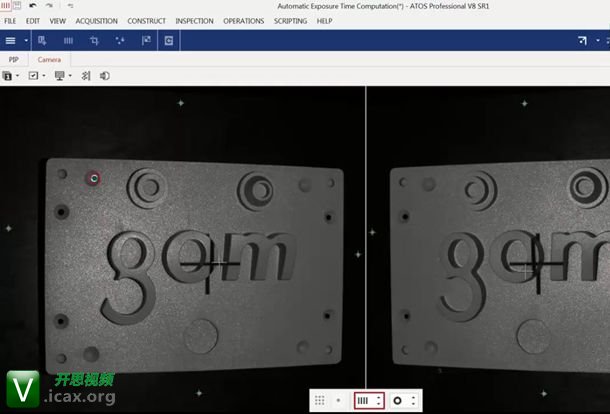Click the monitor display icon
Viewport: 610px width, 414px height.
pyautogui.click(x=60, y=76)
